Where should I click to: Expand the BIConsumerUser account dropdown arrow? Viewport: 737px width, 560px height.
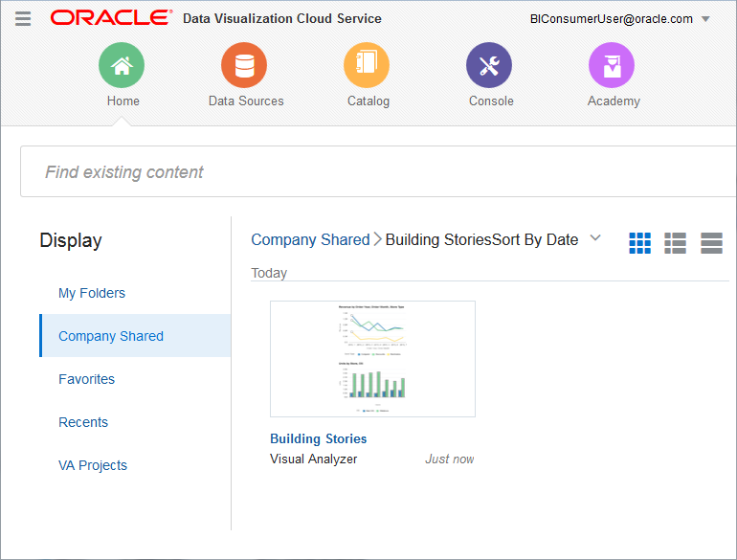click(705, 19)
